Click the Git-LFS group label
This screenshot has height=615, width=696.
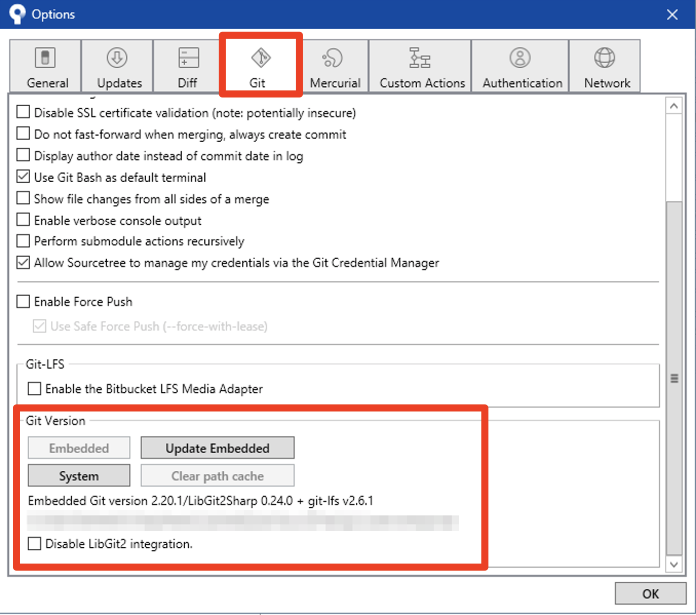click(45, 364)
